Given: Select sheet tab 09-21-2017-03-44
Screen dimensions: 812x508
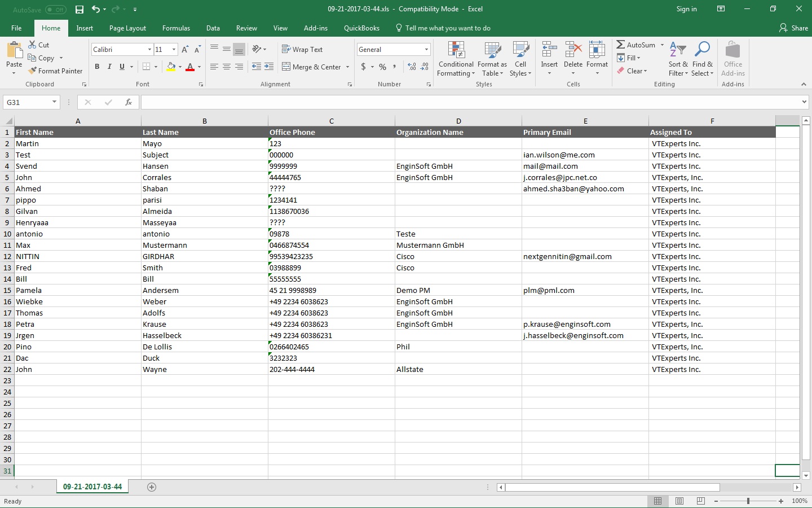Looking at the screenshot, I should (92, 487).
